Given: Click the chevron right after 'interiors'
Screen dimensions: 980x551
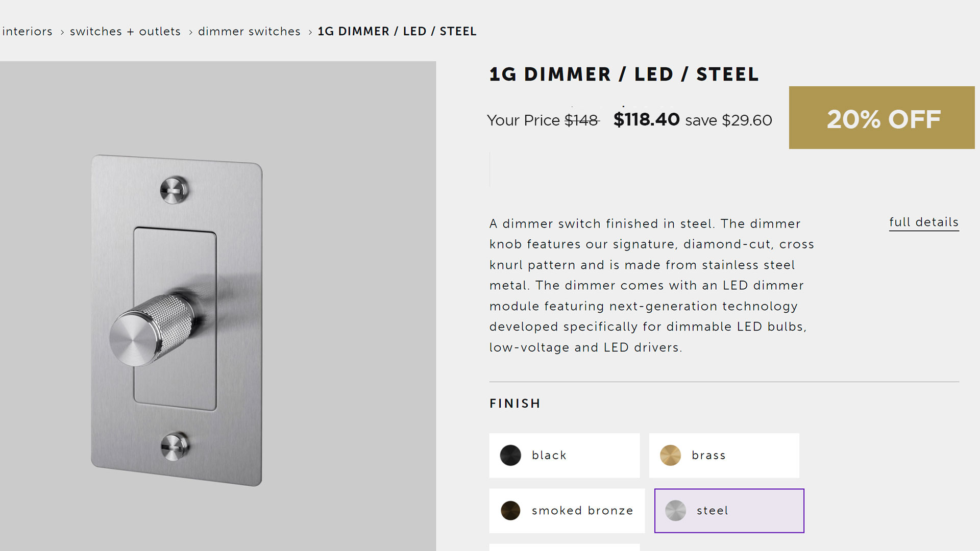Looking at the screenshot, I should click(x=62, y=32).
